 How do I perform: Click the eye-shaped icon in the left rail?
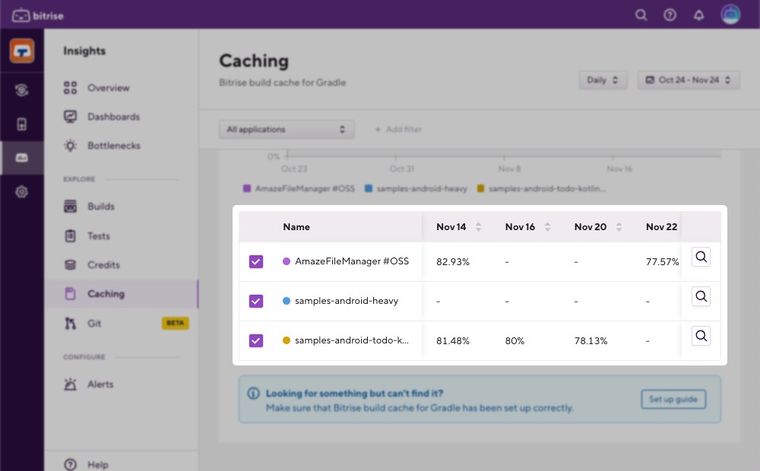22,90
